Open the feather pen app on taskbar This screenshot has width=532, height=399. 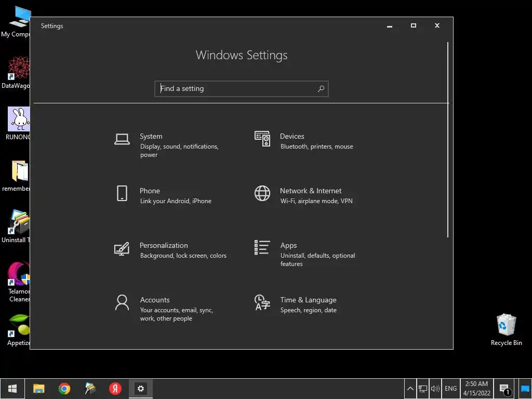click(90, 389)
